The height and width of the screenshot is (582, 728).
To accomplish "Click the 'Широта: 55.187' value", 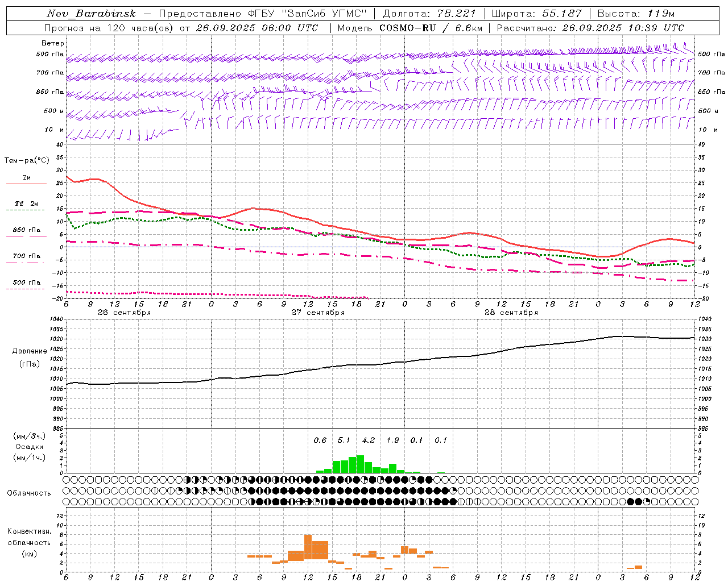I will (536, 14).
